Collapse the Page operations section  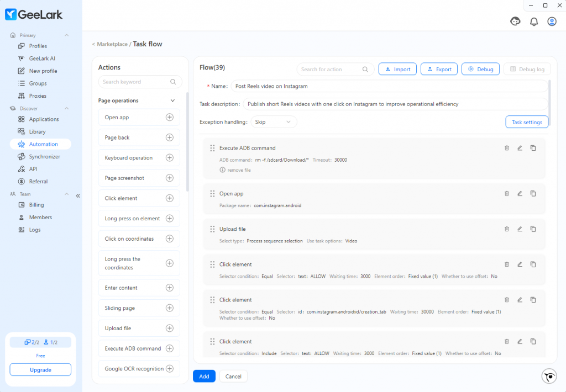coord(172,100)
